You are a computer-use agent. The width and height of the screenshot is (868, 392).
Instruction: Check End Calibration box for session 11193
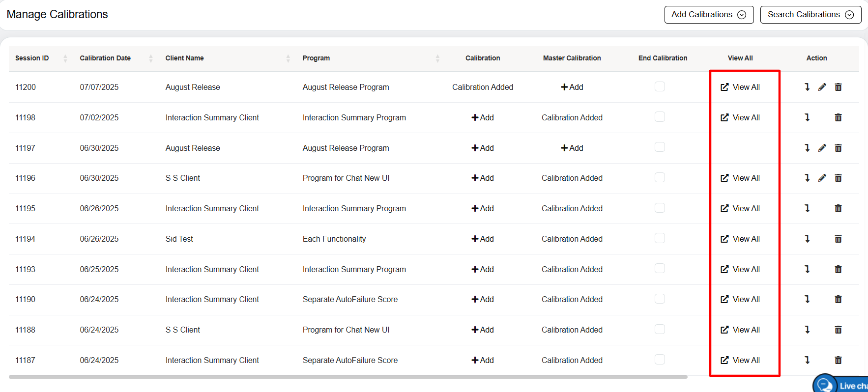click(x=660, y=269)
